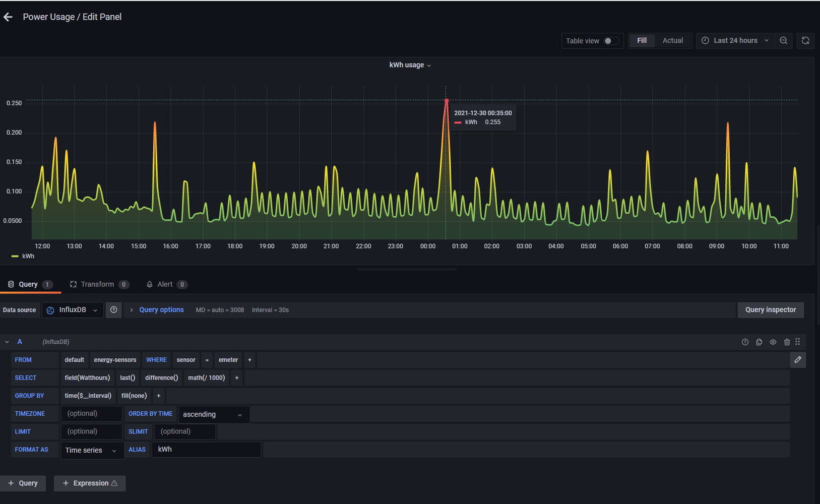Toggle visibility of query A

[x=773, y=342]
